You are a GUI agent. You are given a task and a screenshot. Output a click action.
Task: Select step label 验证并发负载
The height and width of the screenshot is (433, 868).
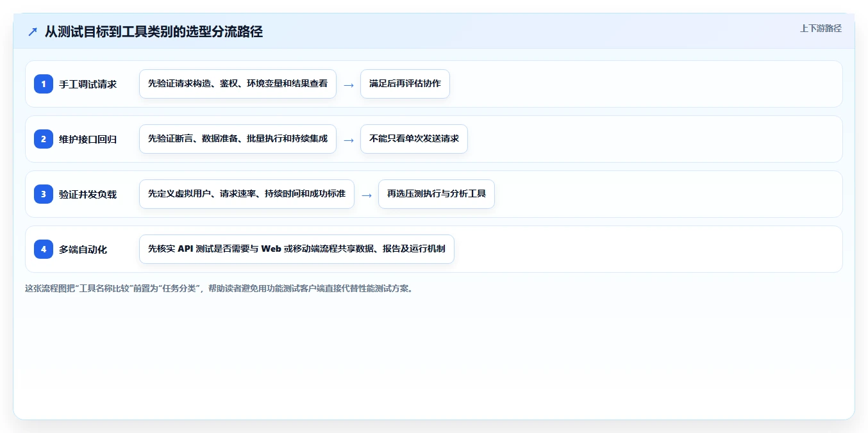pyautogui.click(x=88, y=194)
